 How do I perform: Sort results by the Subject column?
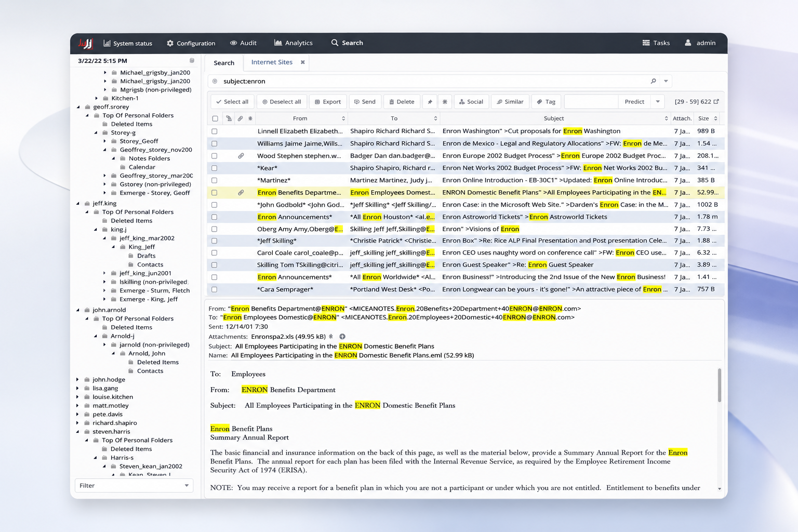click(554, 118)
